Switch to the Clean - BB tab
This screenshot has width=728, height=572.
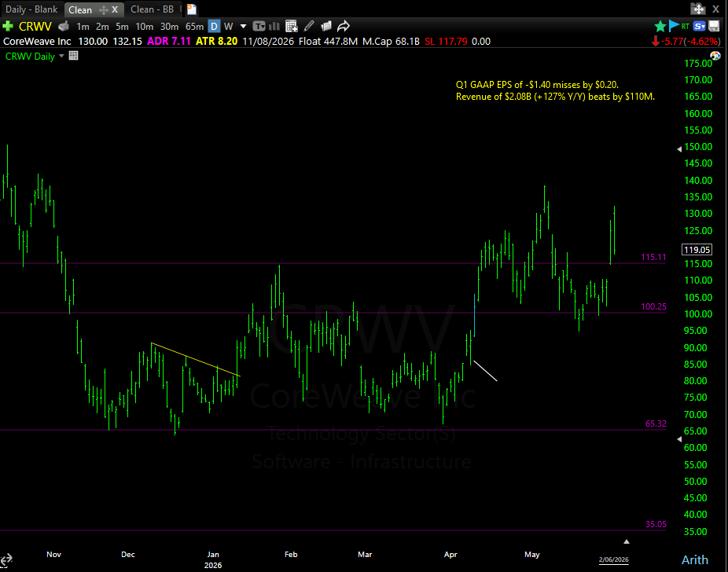coord(152,9)
